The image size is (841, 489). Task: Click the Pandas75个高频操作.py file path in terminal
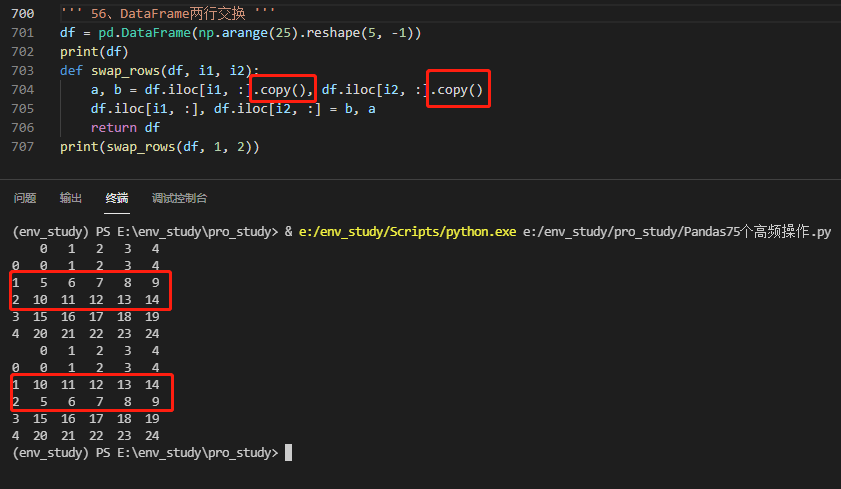[677, 232]
